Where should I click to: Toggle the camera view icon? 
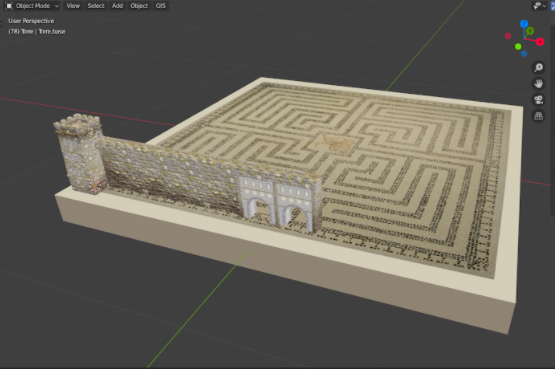(538, 100)
